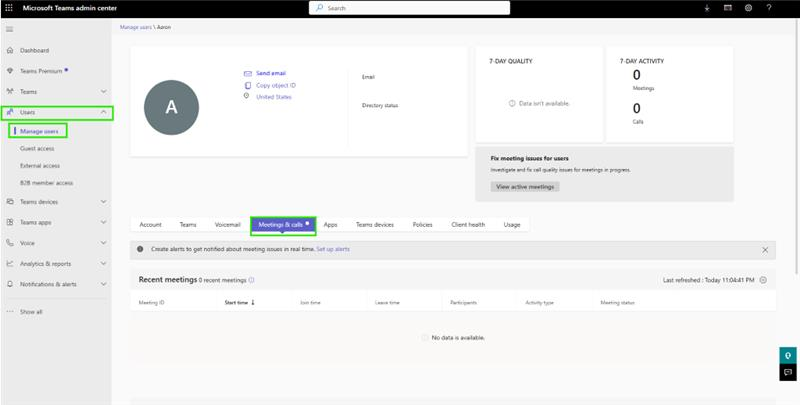Image resolution: width=800 pixels, height=405 pixels.
Task: Open the Client health tab
Action: [468, 224]
